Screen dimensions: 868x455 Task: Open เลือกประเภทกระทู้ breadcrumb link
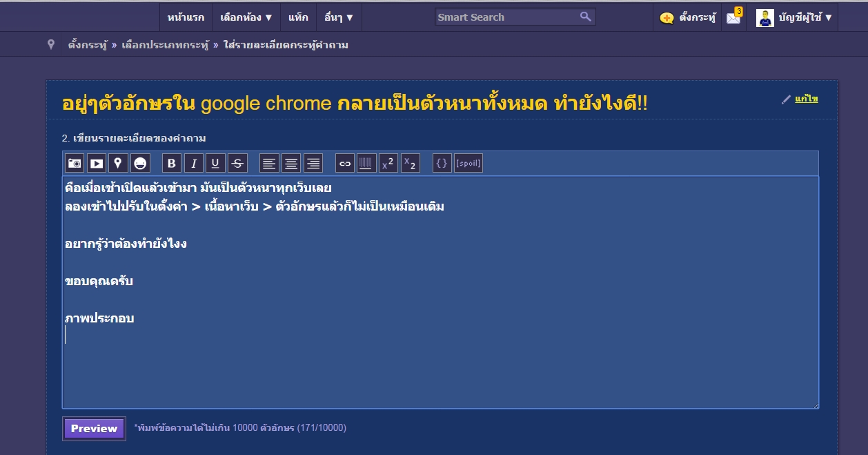tap(165, 45)
